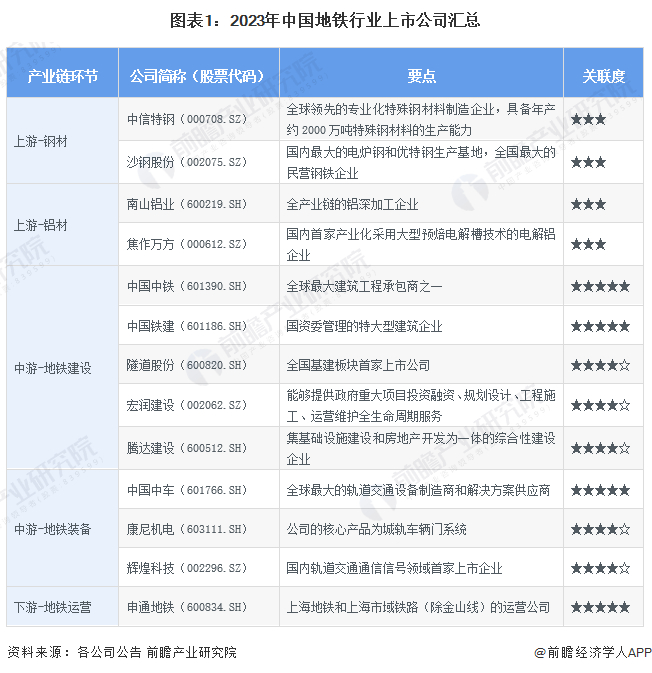Click 南山铝业（600219.SH）
Image resolution: width=652 pixels, height=673 pixels.
(187, 203)
